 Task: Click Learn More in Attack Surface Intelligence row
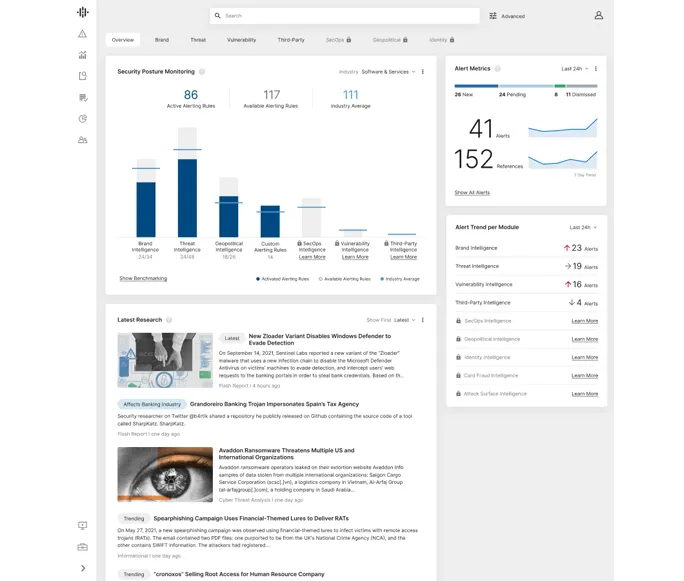click(585, 394)
